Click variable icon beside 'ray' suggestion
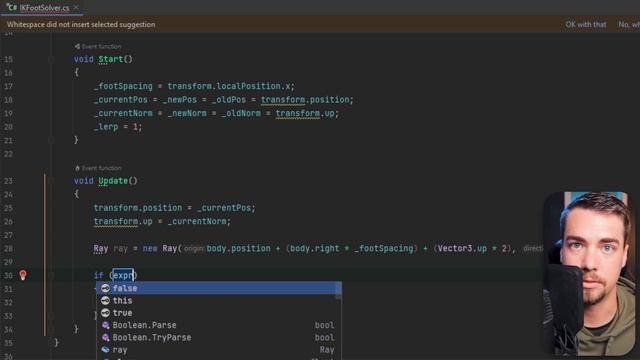The height and width of the screenshot is (360, 640). coord(105,350)
